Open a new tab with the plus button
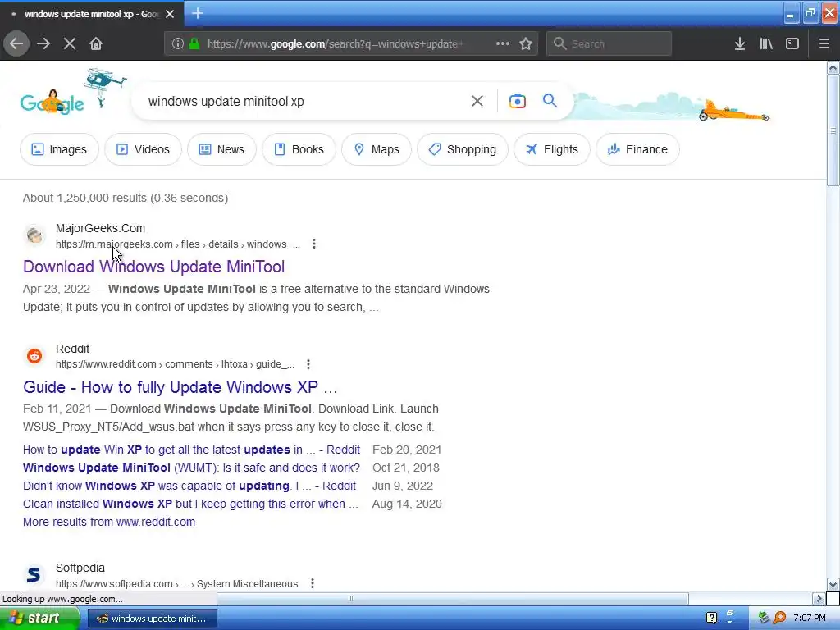 pyautogui.click(x=197, y=13)
